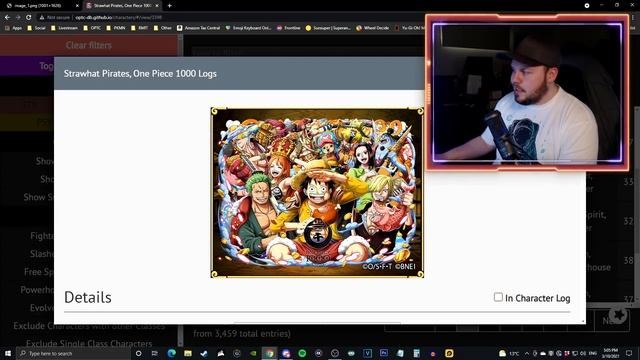Open the calculator app on taskbar
The image size is (640, 360).
[x=416, y=353]
